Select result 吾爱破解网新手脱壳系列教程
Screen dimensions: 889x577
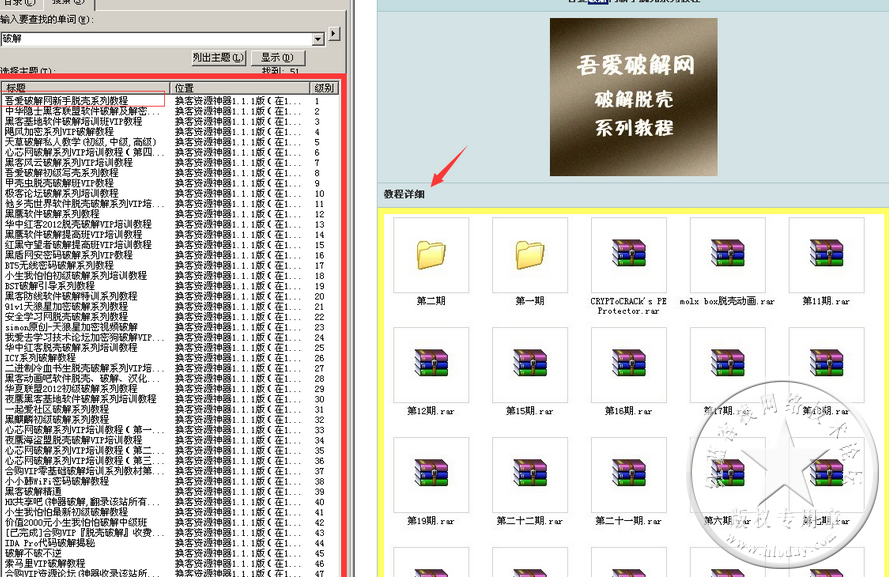coord(67,100)
